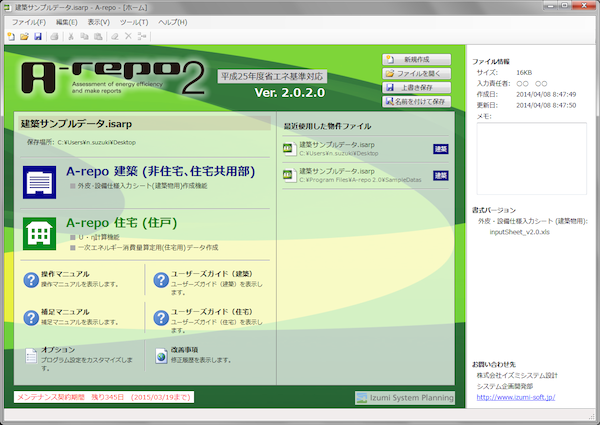Viewport: 600px width, 425px height.
Task: Open the ヘルプ(H) menu
Action: 172,21
